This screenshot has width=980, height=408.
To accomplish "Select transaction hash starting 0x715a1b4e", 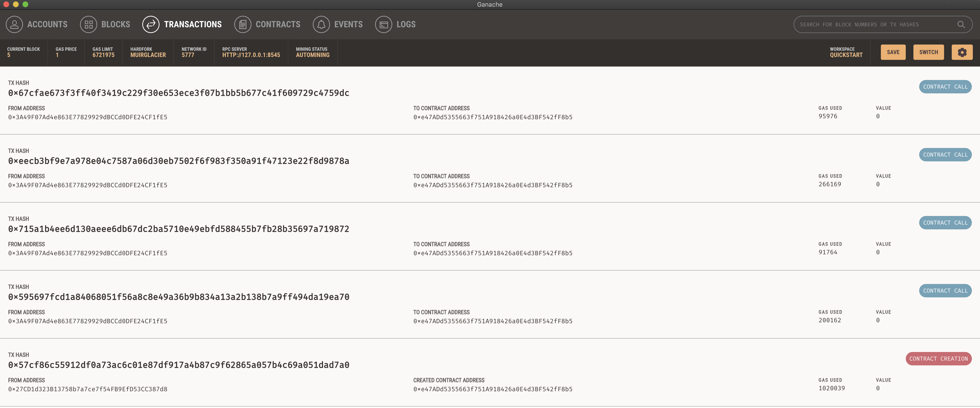I will pos(178,229).
